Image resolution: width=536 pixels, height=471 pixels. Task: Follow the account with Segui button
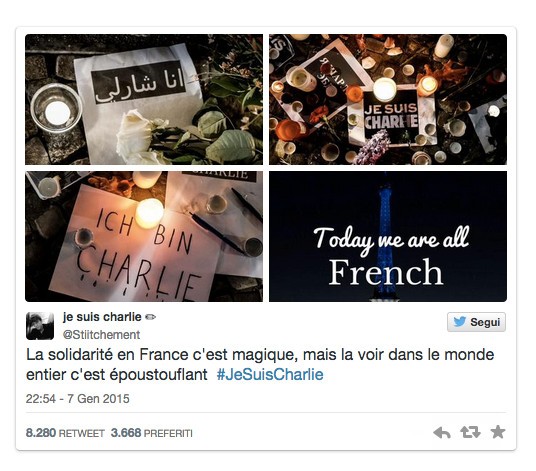point(476,322)
